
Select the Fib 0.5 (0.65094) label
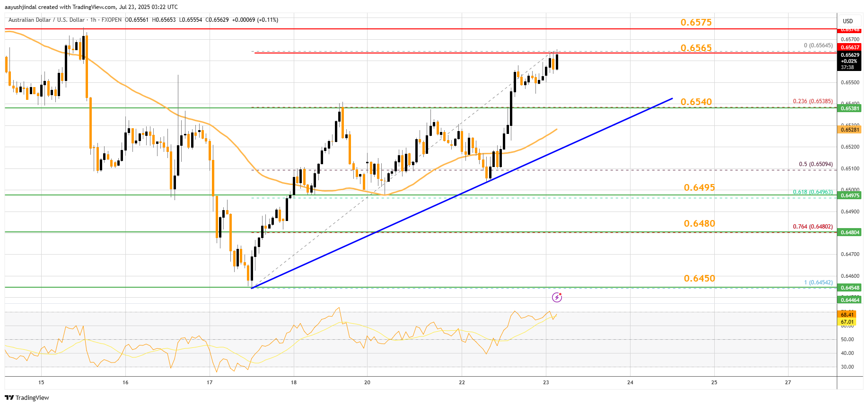815,164
